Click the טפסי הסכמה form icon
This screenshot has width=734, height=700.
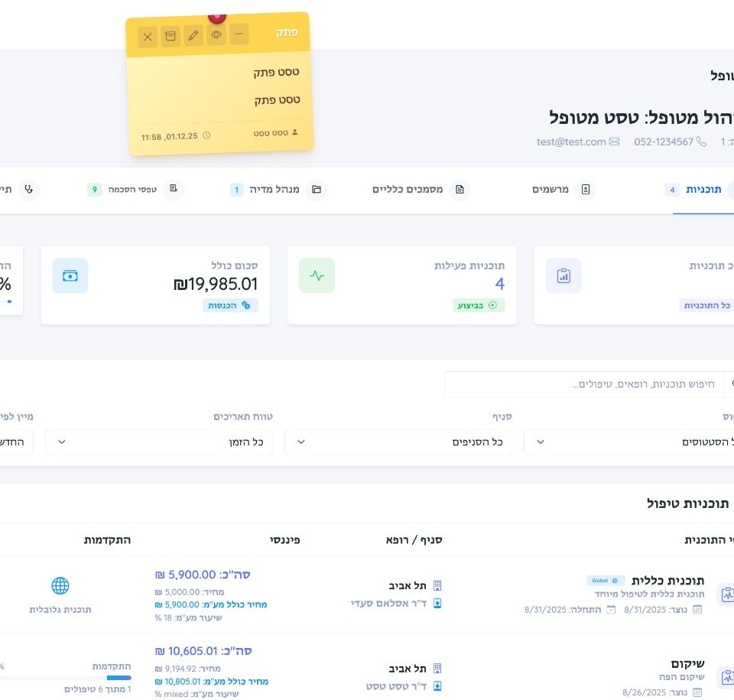[174, 189]
